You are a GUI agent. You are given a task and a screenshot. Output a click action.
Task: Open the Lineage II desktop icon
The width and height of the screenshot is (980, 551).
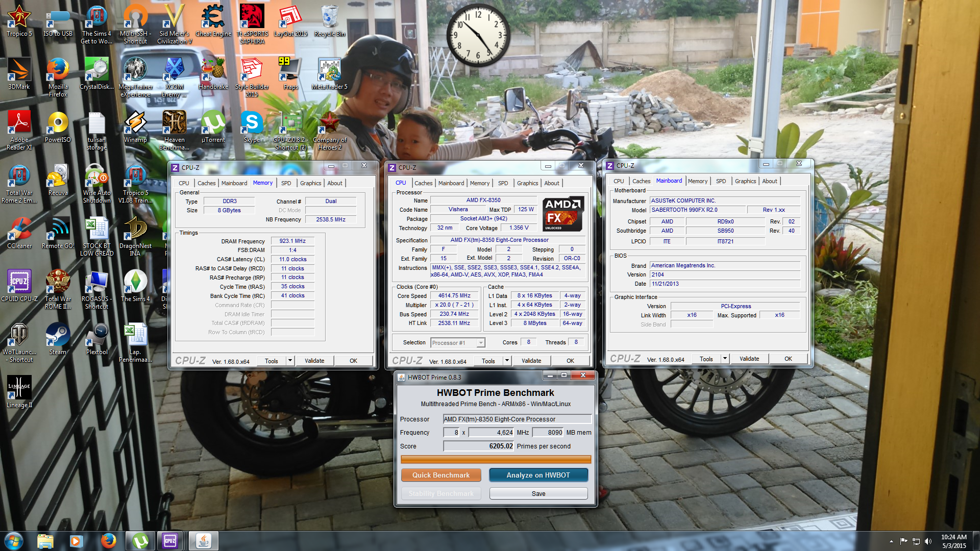click(19, 393)
